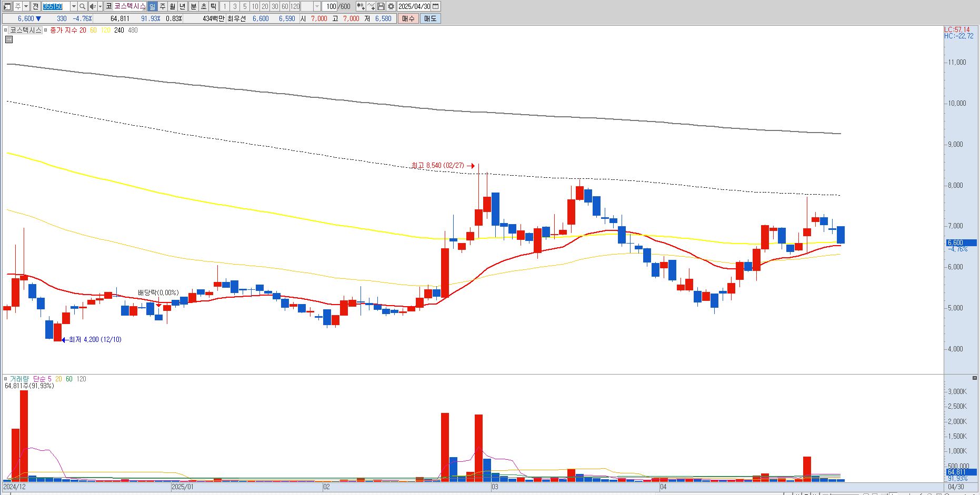Screen dimensions: 980x495
Task: Switch to the monthly '월' chart period
Action: [x=172, y=6]
